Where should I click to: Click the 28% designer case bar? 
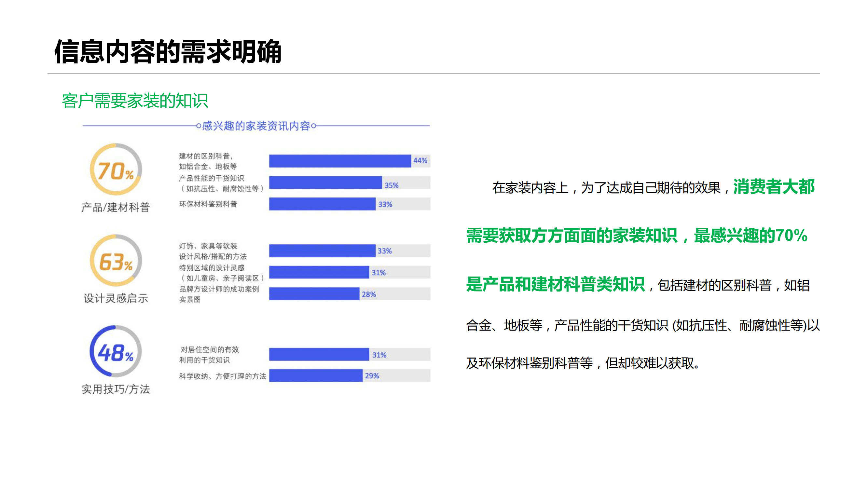314,294
